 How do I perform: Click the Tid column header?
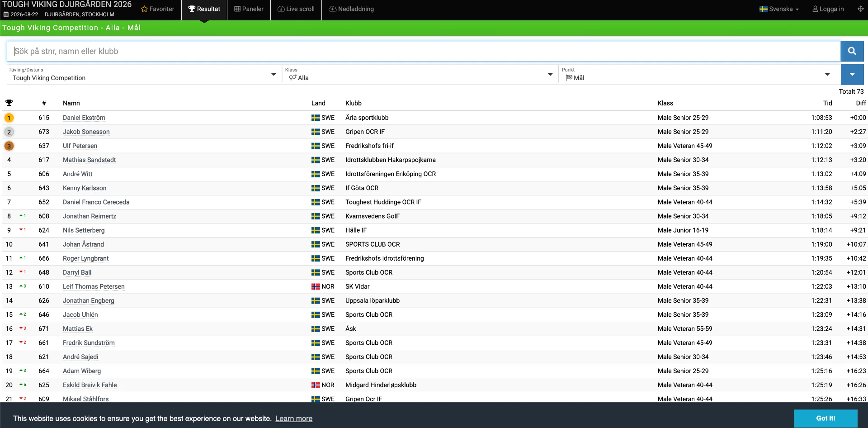pyautogui.click(x=827, y=103)
